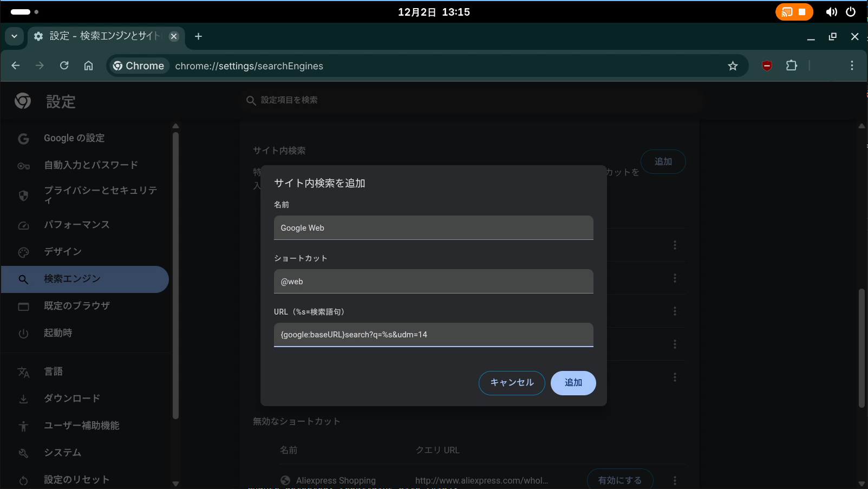Reload the page with the refresh icon
The width and height of the screenshot is (868, 489).
tap(64, 66)
